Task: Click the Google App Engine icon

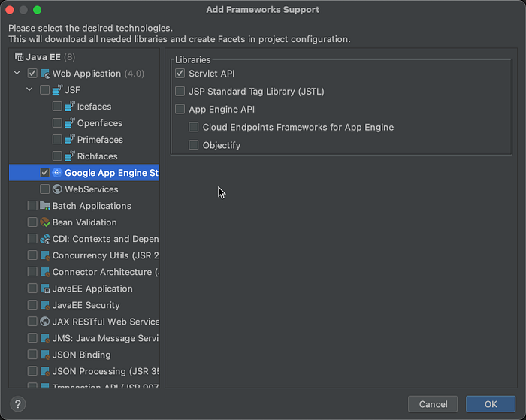Action: (x=58, y=173)
